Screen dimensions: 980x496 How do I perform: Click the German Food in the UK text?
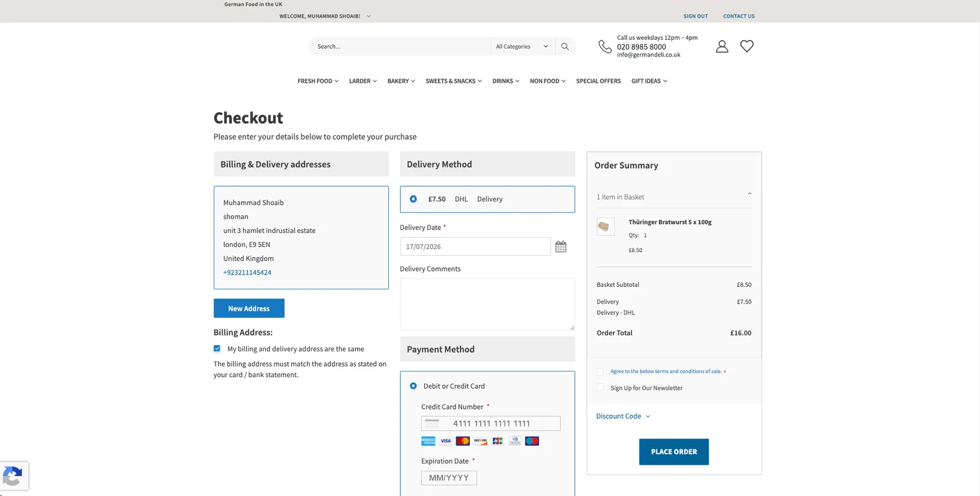coord(253,4)
